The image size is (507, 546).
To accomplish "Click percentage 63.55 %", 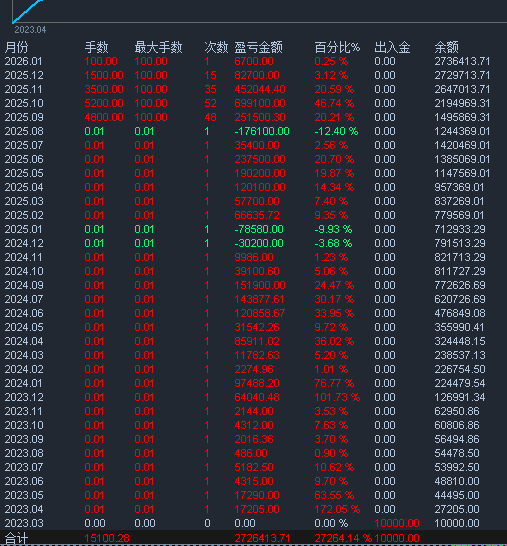I will 334,495.
